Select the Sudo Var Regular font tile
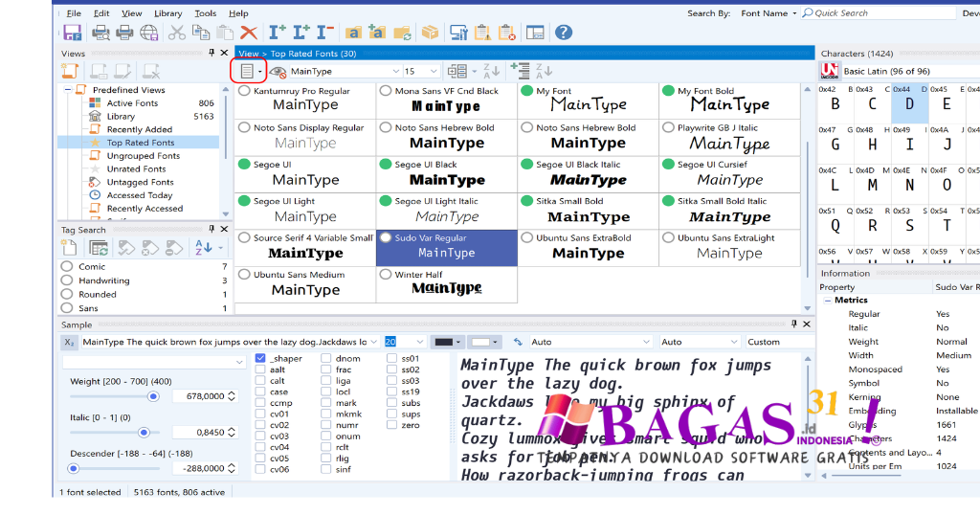980x515 pixels. coord(447,248)
